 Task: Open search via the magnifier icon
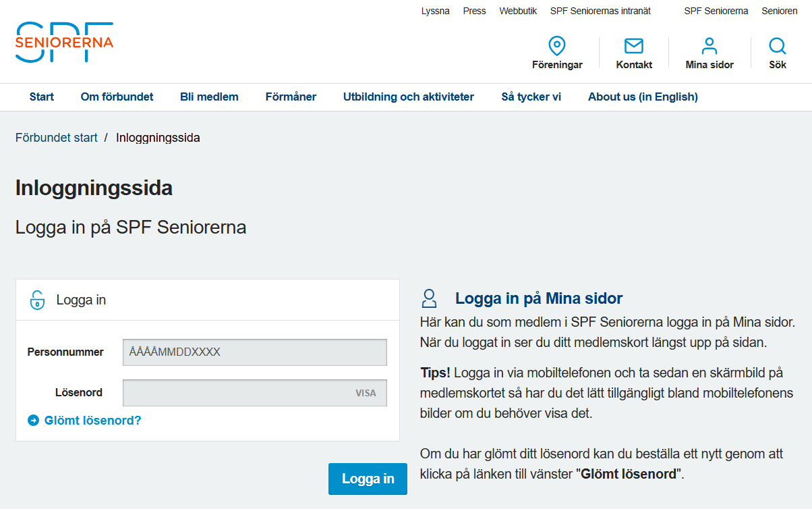[x=778, y=46]
